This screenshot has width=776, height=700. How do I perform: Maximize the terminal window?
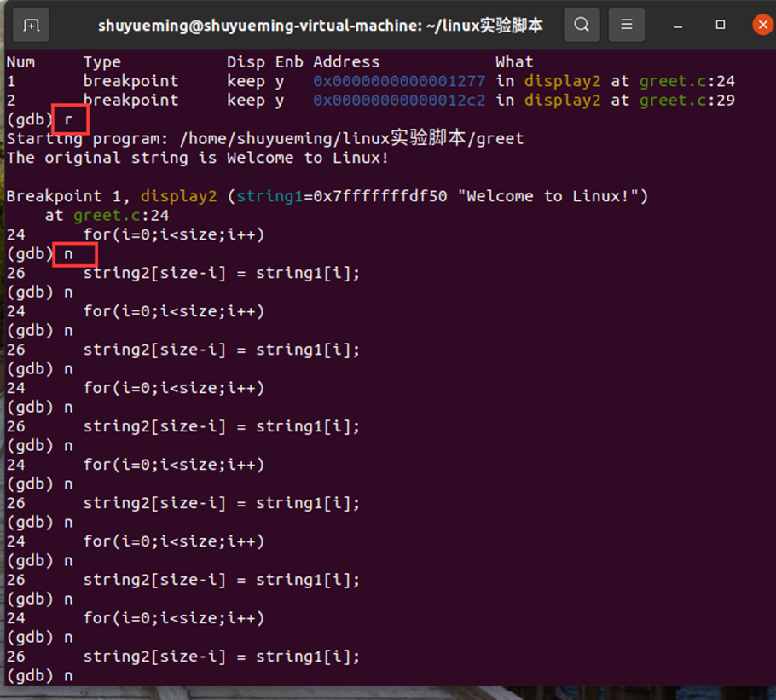click(720, 25)
